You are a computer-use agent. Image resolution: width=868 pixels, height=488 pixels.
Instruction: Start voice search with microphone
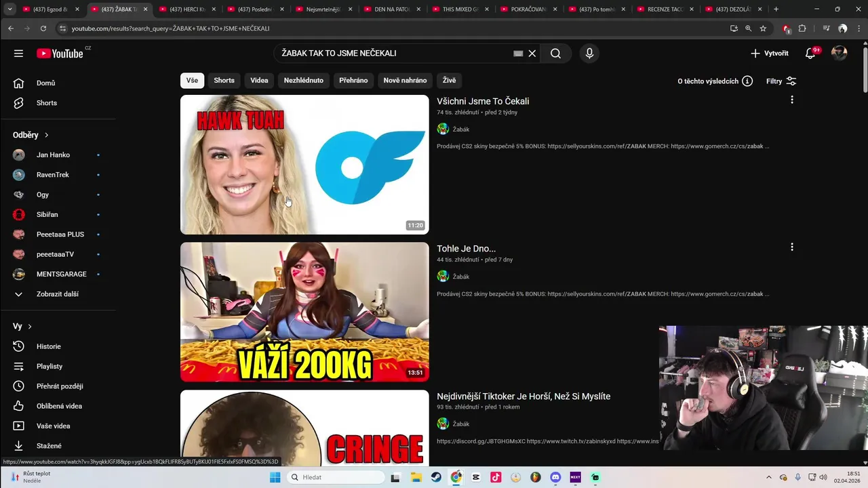589,54
